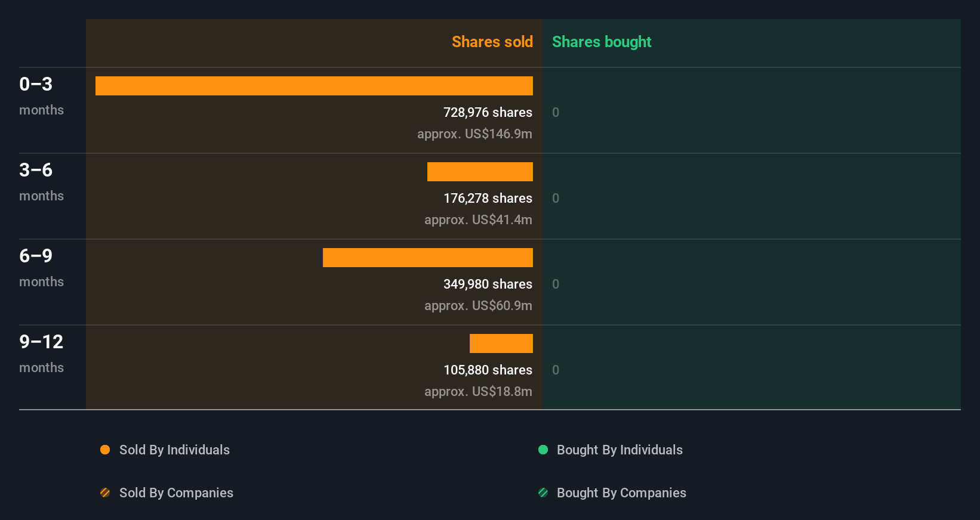Select the 6–9 months orange bar
This screenshot has height=520, width=980.
(x=428, y=258)
